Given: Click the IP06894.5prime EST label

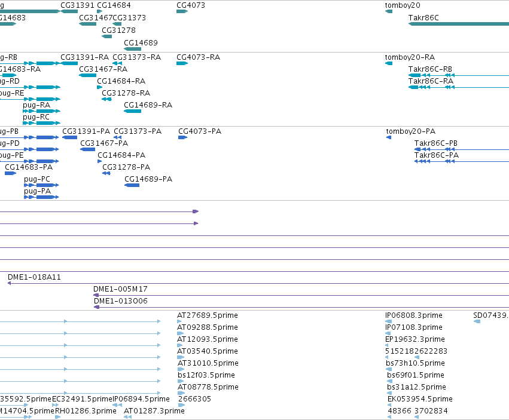Looking at the screenshot, I should [x=141, y=399].
